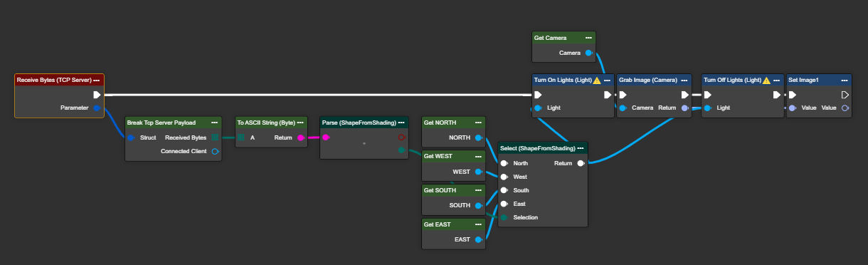This screenshot has height=265, width=868.
Task: Open the options menu on Select (ShapeFromShading) node
Action: click(581, 148)
